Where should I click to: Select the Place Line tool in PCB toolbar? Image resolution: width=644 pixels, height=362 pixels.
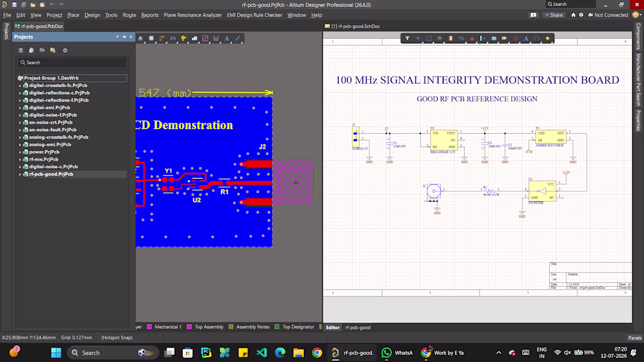[237, 38]
